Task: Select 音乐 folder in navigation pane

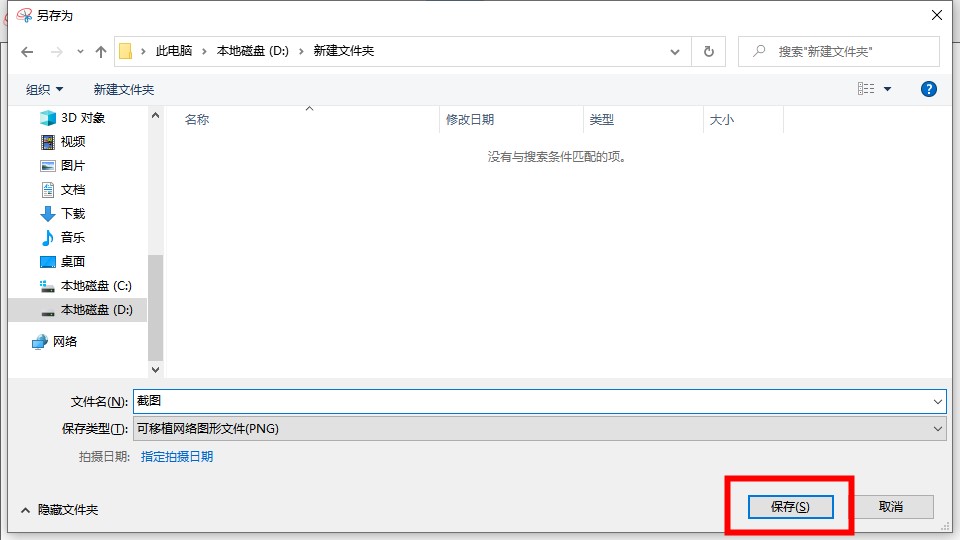Action: [x=73, y=237]
